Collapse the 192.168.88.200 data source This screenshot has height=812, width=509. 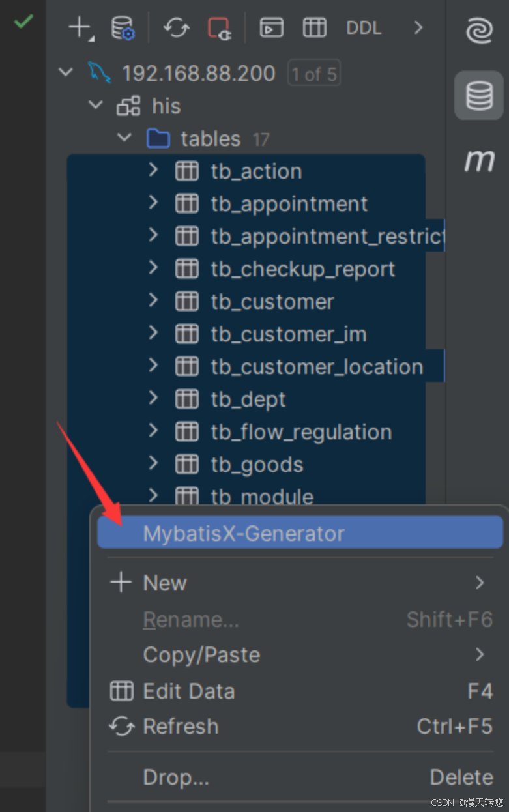click(x=65, y=72)
